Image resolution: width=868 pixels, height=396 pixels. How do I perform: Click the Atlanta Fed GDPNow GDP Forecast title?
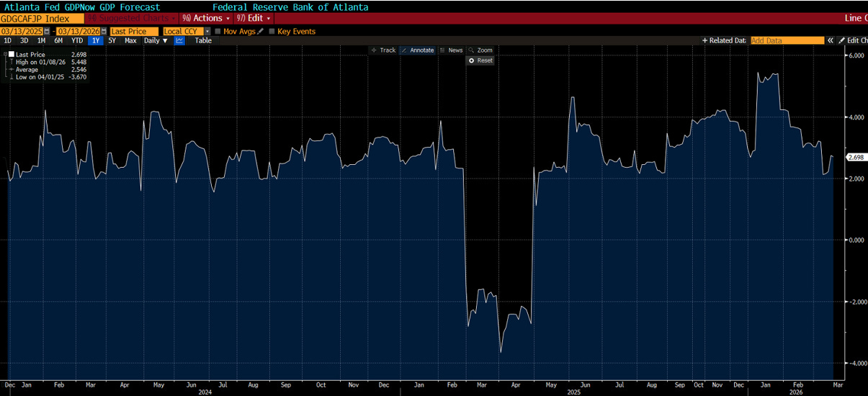coord(81,7)
